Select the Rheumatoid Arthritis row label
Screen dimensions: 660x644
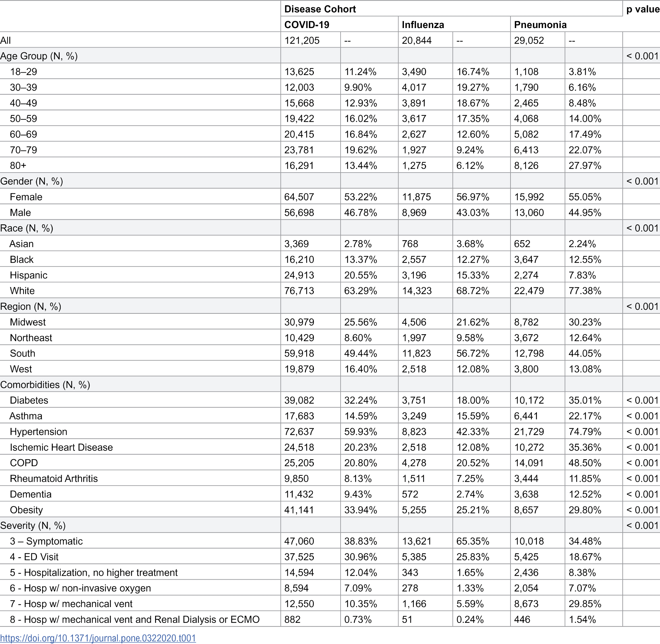(x=54, y=478)
